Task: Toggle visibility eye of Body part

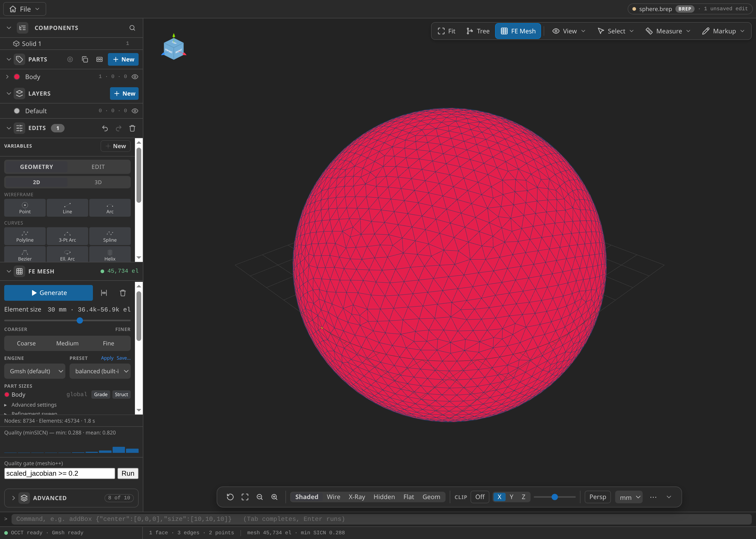Action: [x=135, y=77]
